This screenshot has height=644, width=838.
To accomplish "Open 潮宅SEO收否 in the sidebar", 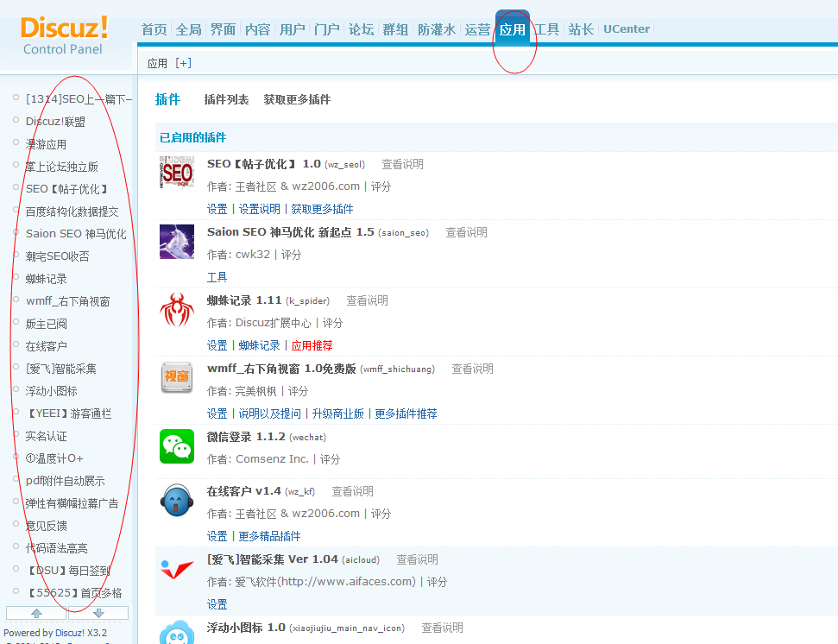I will pos(57,256).
